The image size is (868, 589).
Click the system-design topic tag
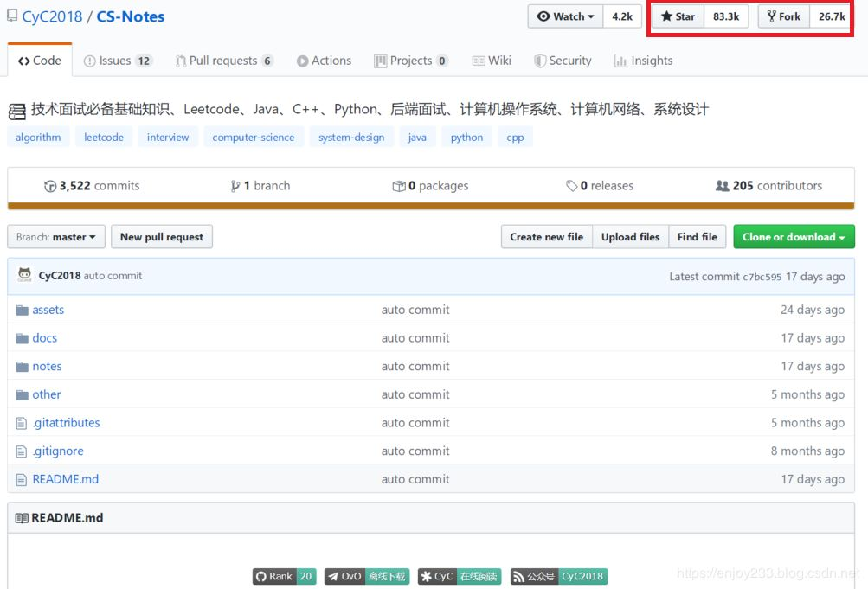tap(351, 138)
